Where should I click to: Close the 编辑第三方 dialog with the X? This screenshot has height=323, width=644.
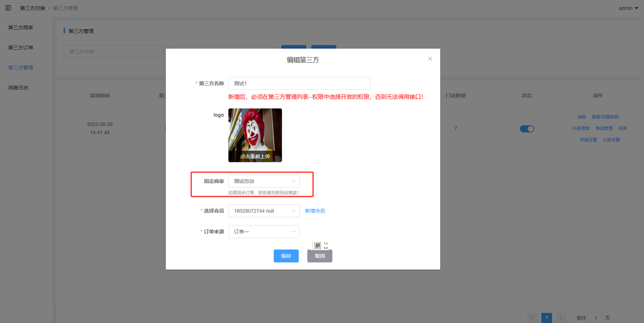point(430,59)
